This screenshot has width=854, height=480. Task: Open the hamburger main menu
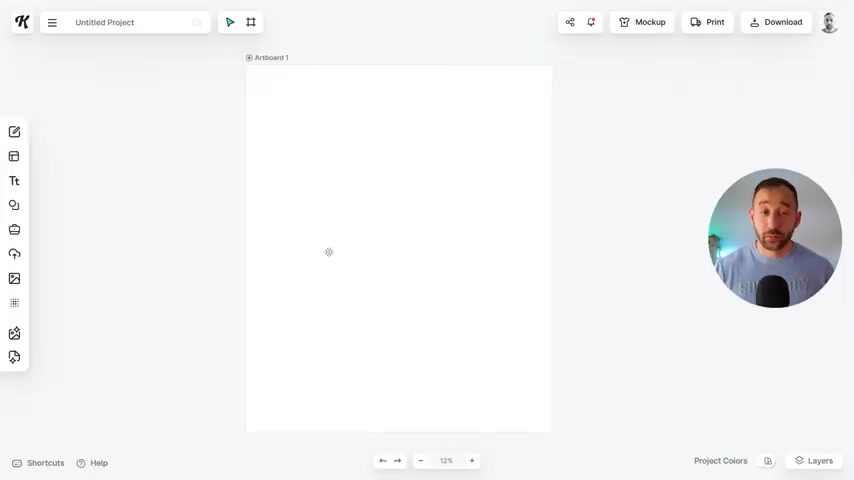pos(52,23)
